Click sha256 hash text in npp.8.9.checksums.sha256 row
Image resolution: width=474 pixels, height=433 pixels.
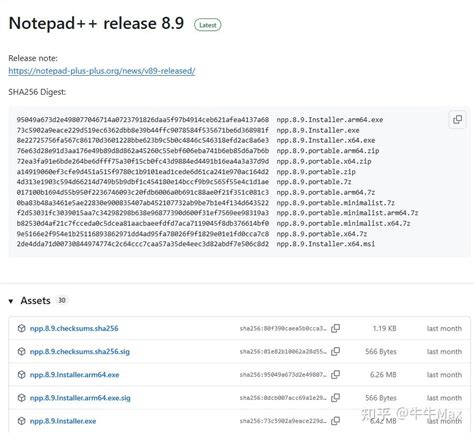283,328
